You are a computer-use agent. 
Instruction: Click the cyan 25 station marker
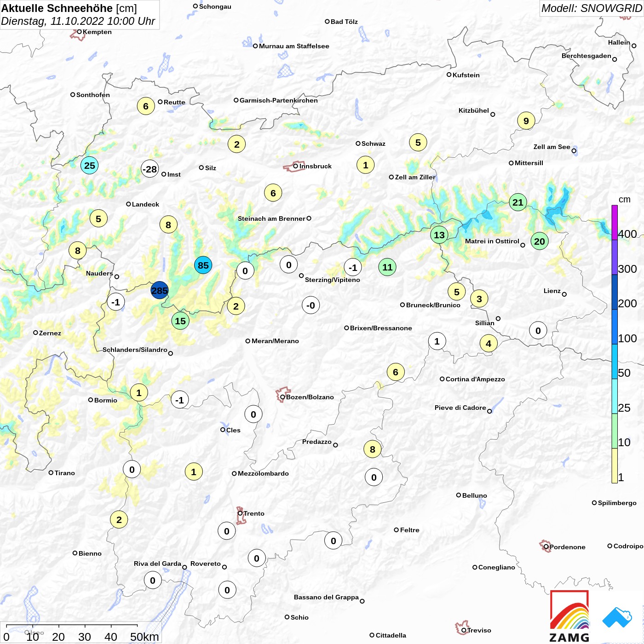(x=90, y=165)
